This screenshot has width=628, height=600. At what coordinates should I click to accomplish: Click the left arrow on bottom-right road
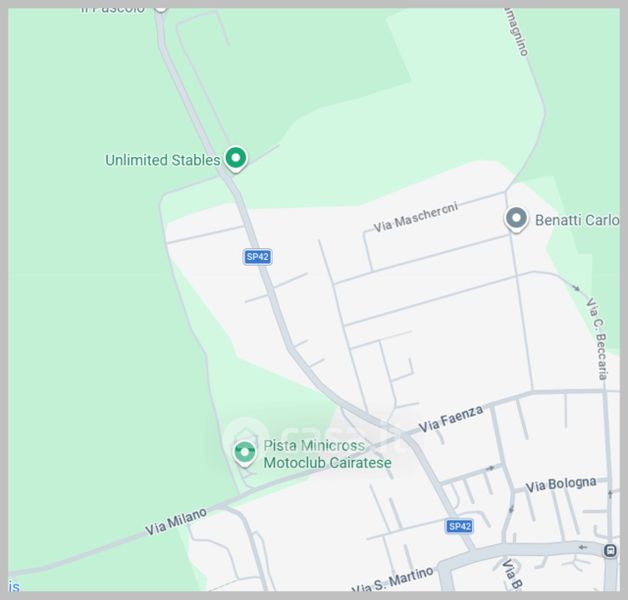pos(583,547)
